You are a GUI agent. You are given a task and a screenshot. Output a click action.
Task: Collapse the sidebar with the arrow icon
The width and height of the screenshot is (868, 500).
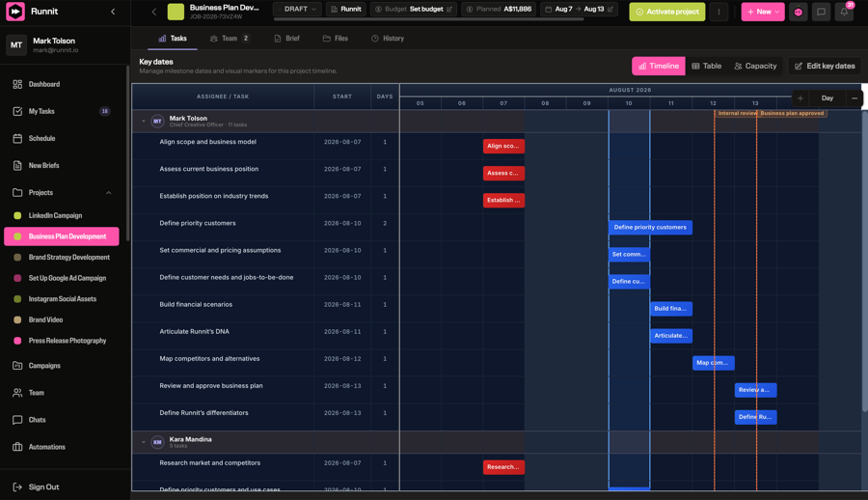pyautogui.click(x=113, y=11)
